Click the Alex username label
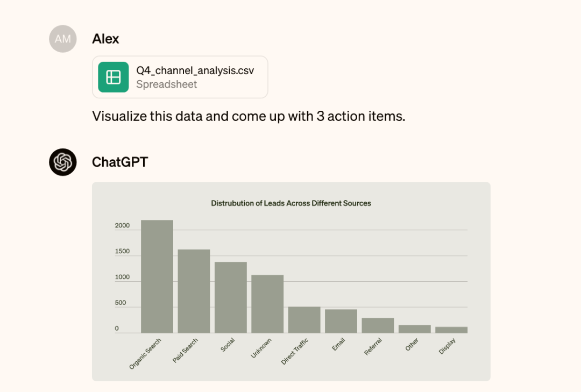This screenshot has height=392, width=581. click(105, 39)
